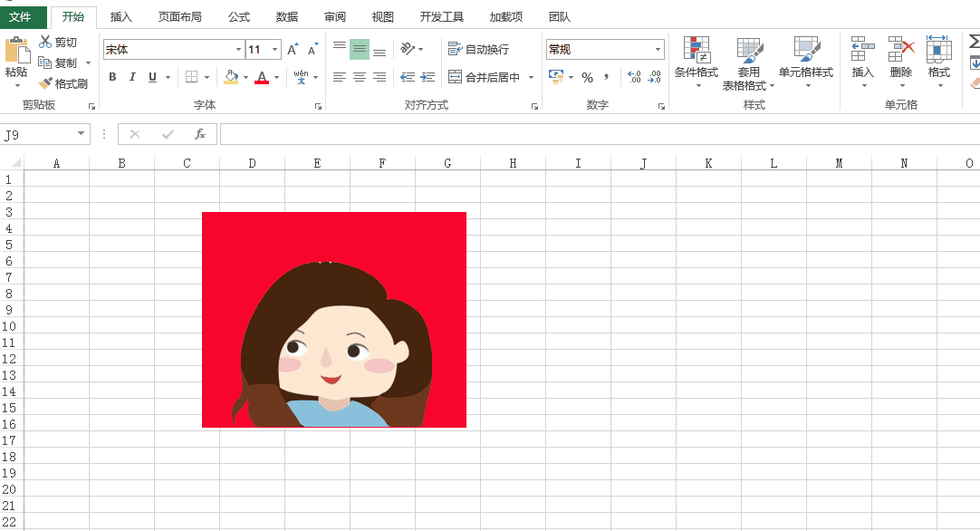
Task: Click the Delete cells (删除) icon
Action: [x=901, y=50]
